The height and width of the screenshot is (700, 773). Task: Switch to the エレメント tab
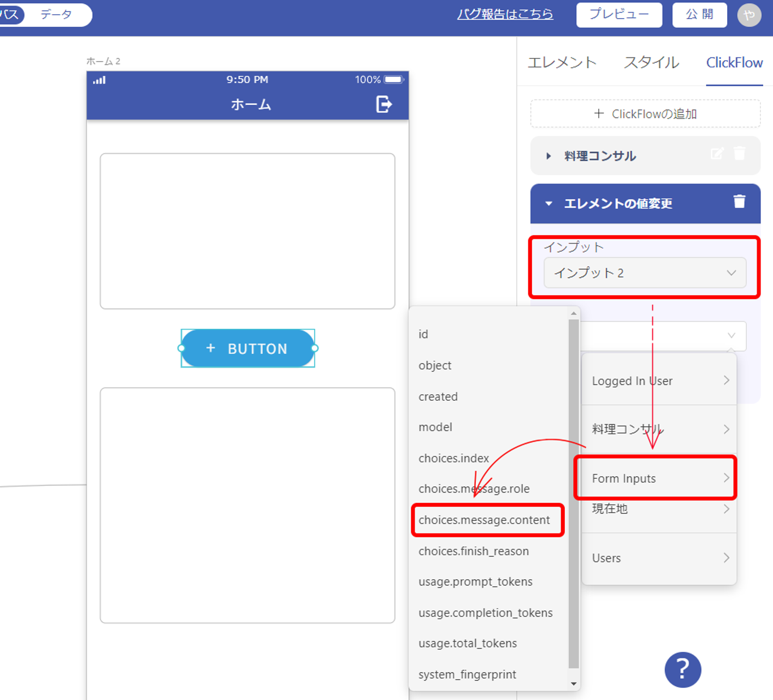coord(562,63)
